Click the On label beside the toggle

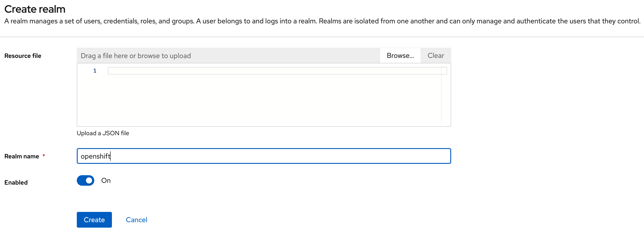click(106, 180)
